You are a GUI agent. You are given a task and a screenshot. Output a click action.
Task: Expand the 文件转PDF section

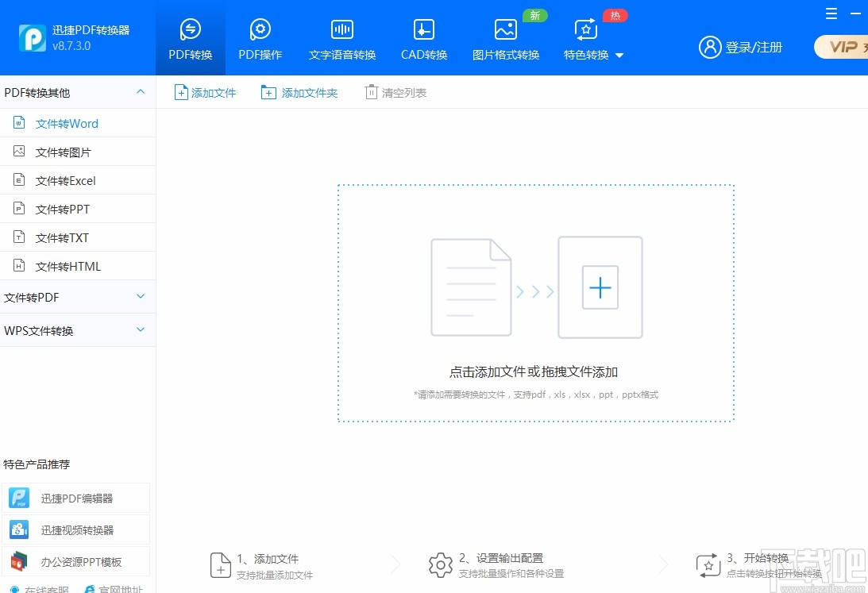(77, 297)
